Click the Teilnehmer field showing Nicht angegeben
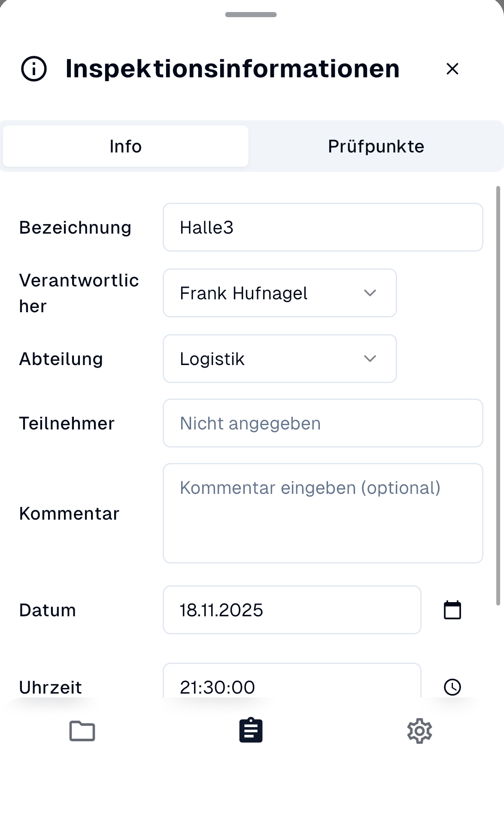504x816 pixels. pos(323,423)
